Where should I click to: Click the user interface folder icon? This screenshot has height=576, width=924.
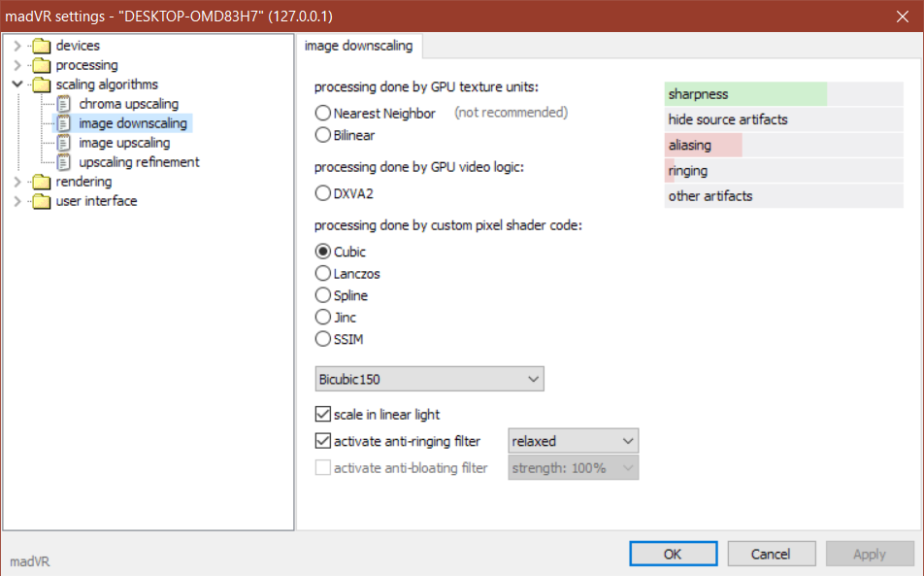pos(41,201)
